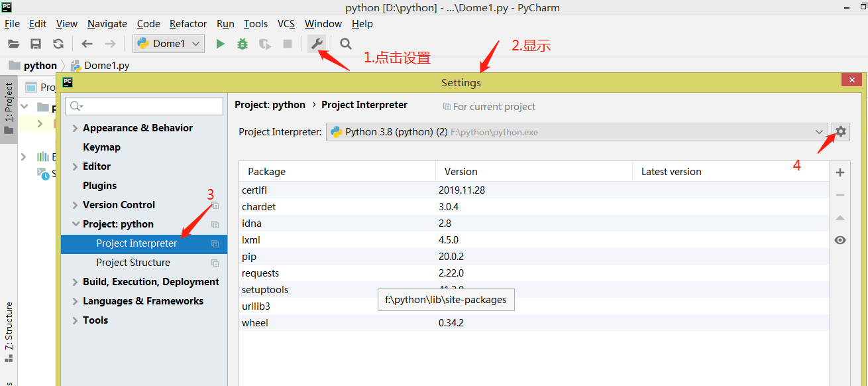Open the Project Interpreter dropdown

(x=820, y=131)
